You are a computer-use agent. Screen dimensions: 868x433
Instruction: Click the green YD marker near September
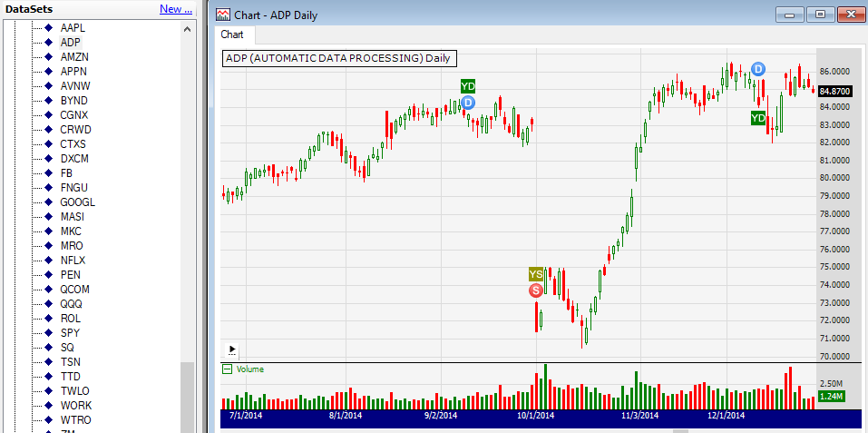(468, 86)
